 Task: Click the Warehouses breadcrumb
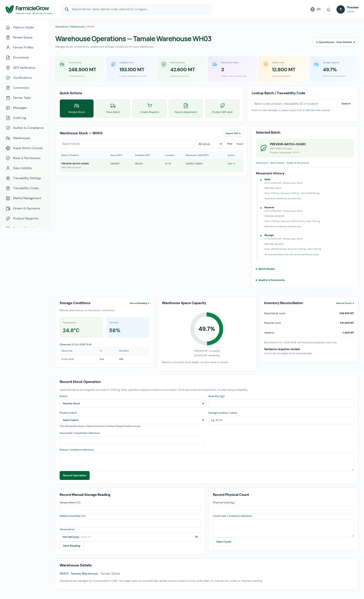[78, 27]
